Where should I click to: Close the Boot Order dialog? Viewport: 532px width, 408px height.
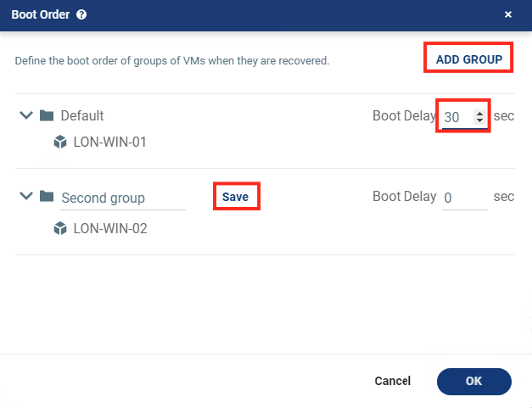click(x=507, y=14)
